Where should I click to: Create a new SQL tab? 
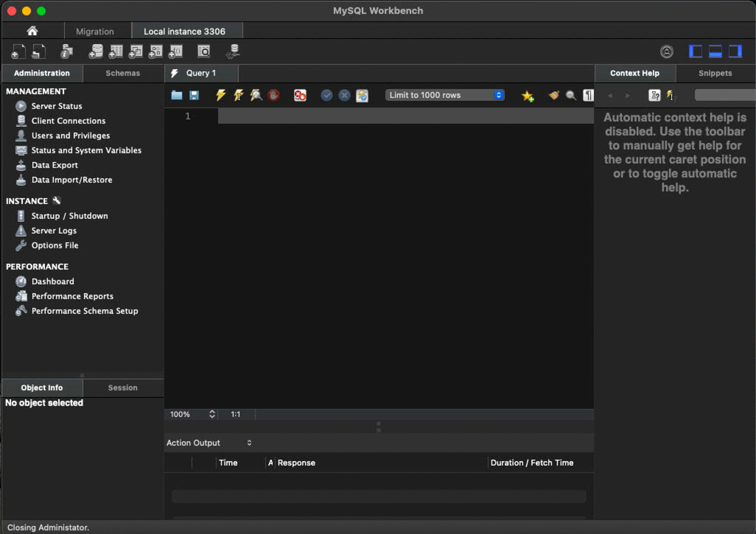18,52
